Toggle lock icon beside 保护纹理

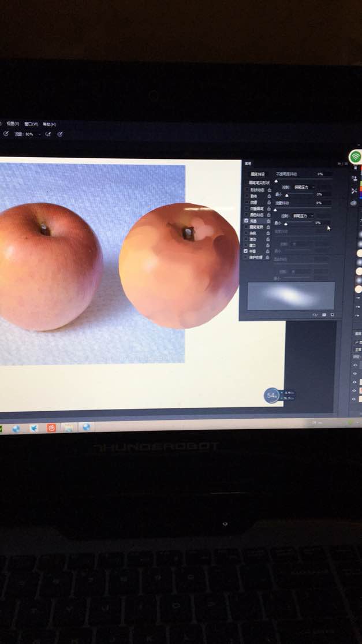[267, 257]
